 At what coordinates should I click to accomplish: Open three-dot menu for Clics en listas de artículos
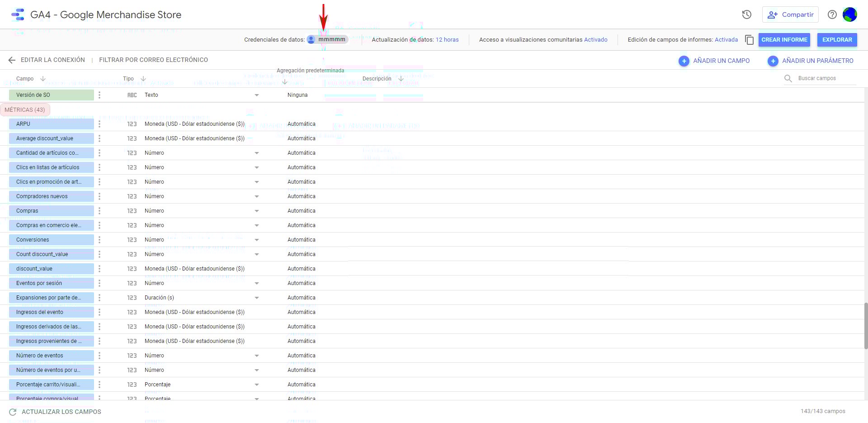click(99, 167)
